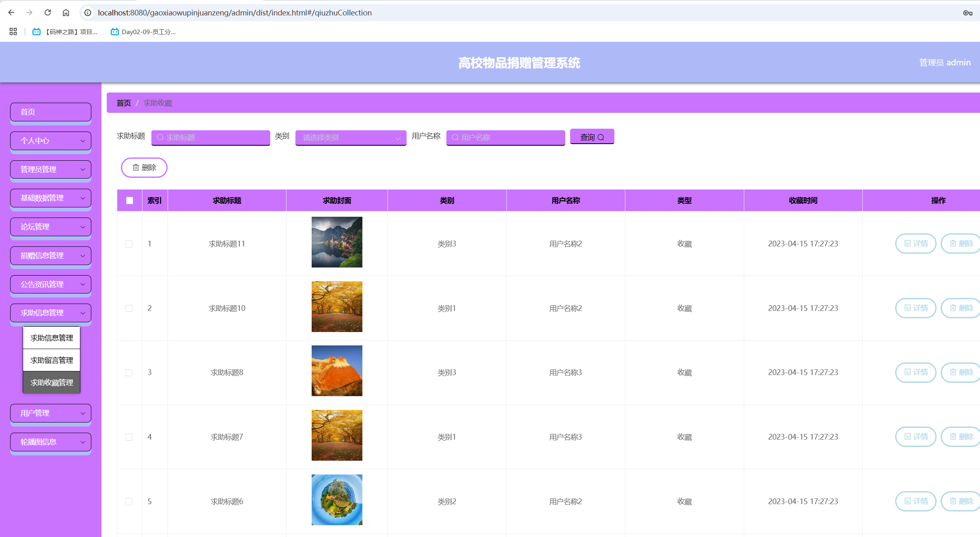Reload the current page
The image size is (980, 537).
point(47,13)
